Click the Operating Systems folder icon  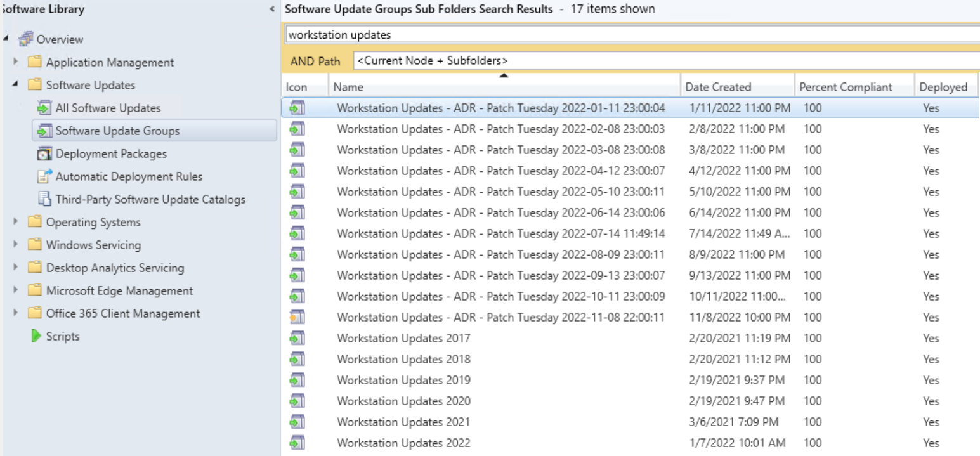35,222
